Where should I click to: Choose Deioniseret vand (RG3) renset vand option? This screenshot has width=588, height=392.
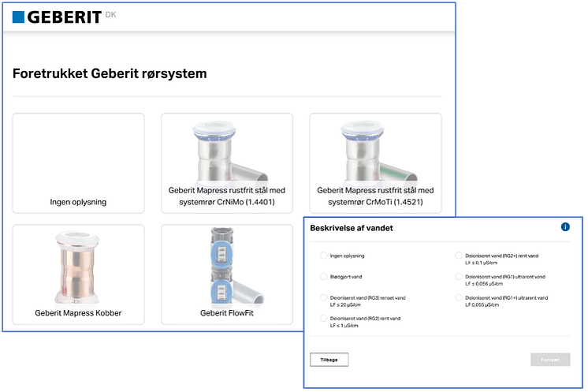click(323, 297)
